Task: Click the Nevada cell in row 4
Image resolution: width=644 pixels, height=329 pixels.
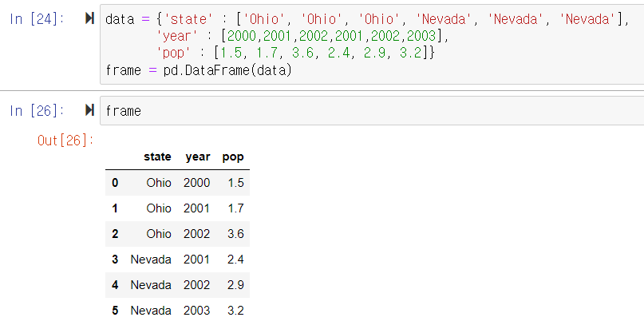Action: click(151, 284)
